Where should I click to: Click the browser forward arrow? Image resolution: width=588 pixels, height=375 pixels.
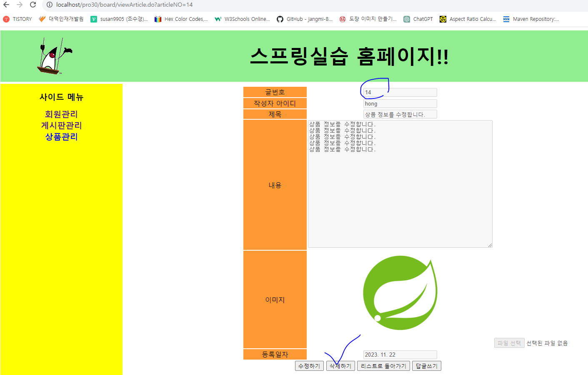(20, 5)
